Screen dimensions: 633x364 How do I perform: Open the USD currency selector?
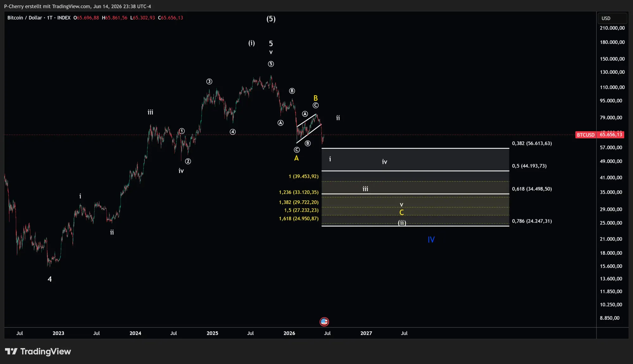(612, 18)
